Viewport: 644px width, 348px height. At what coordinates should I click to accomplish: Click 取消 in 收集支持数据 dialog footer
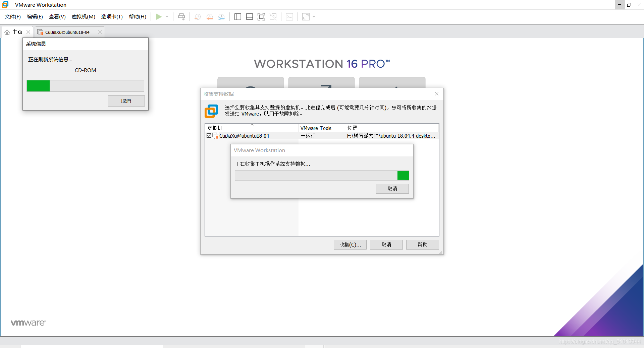coord(386,245)
